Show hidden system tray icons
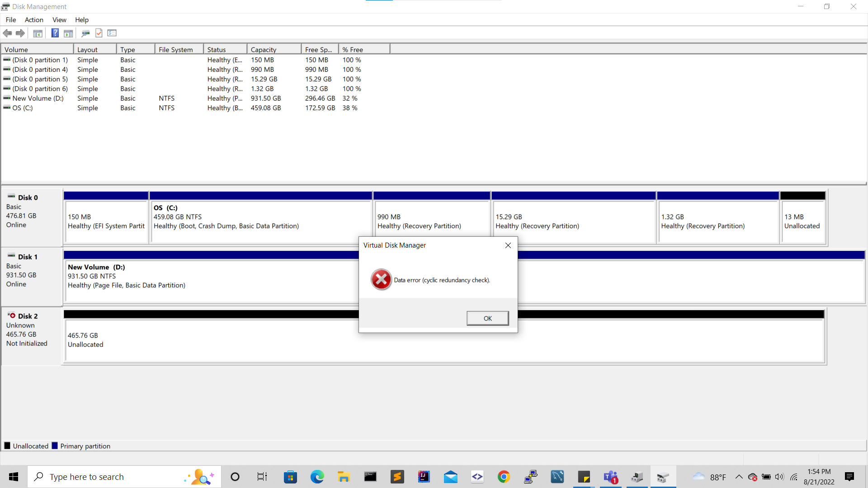This screenshot has height=488, width=868. click(739, 477)
